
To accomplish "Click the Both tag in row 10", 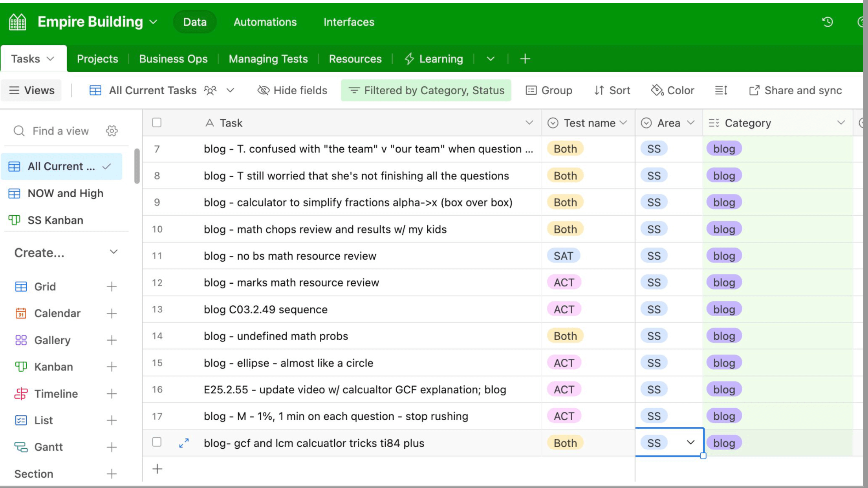I will coord(565,229).
